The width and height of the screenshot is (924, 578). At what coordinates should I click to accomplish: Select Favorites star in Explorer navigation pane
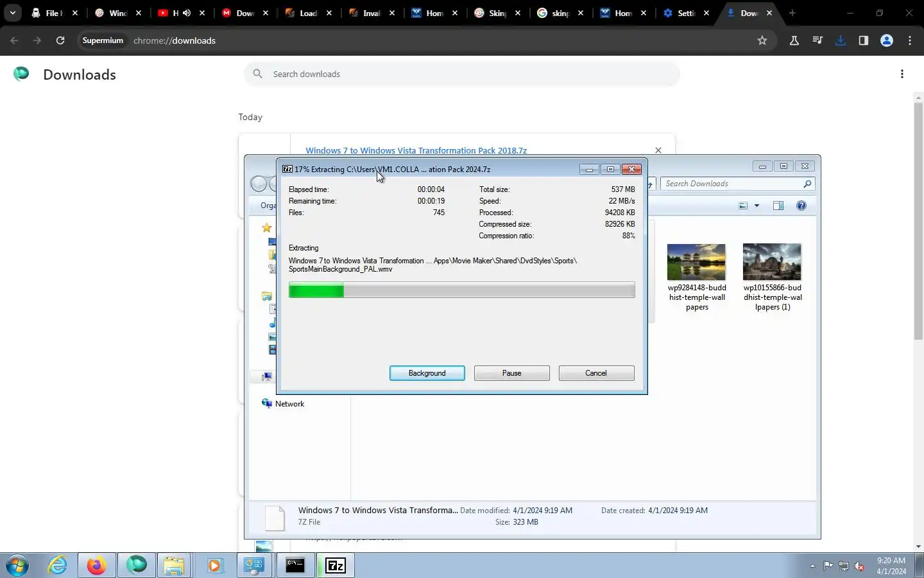[x=267, y=227]
